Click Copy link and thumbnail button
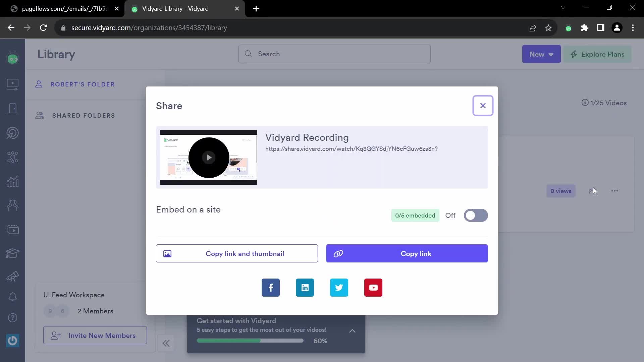Image resolution: width=644 pixels, height=362 pixels. (x=237, y=253)
